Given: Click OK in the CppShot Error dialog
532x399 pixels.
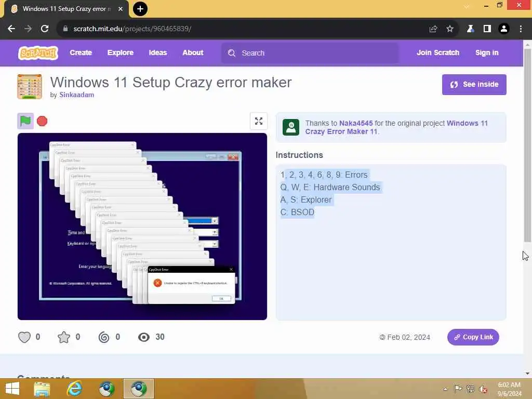Looking at the screenshot, I should tap(221, 299).
